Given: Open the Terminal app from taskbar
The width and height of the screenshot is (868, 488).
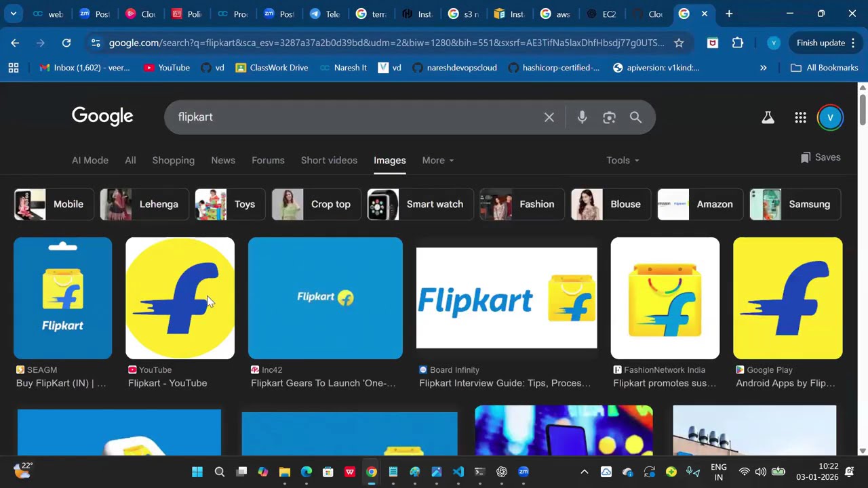Looking at the screenshot, I should (480, 472).
